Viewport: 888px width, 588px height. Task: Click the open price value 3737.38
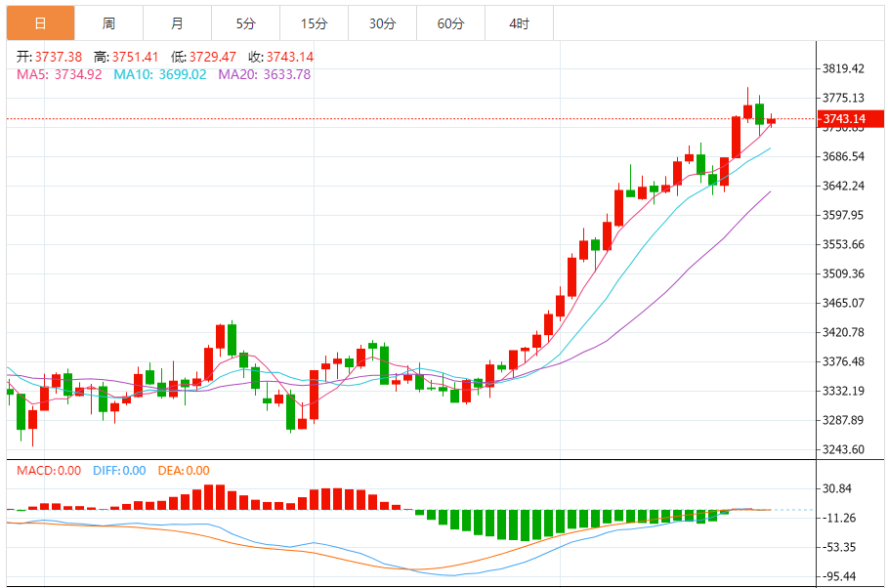click(59, 57)
